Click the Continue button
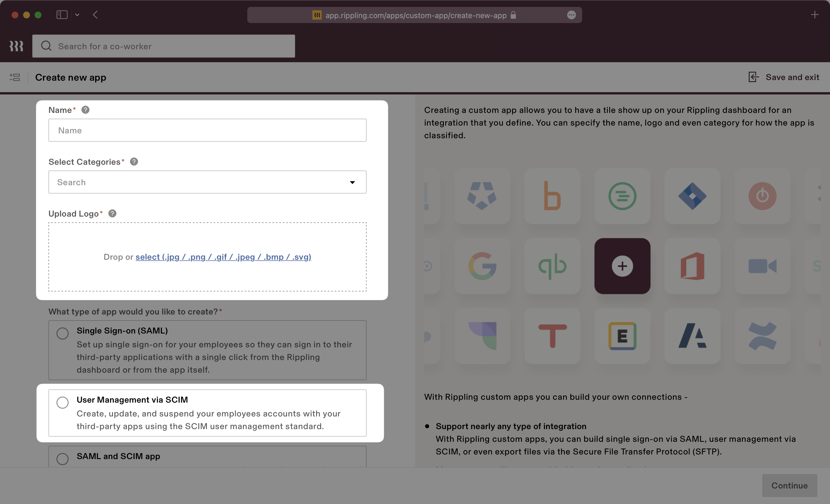 coord(790,485)
